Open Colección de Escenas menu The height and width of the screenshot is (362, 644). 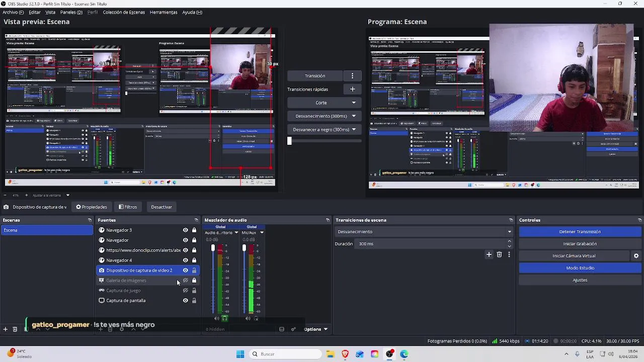(x=124, y=12)
